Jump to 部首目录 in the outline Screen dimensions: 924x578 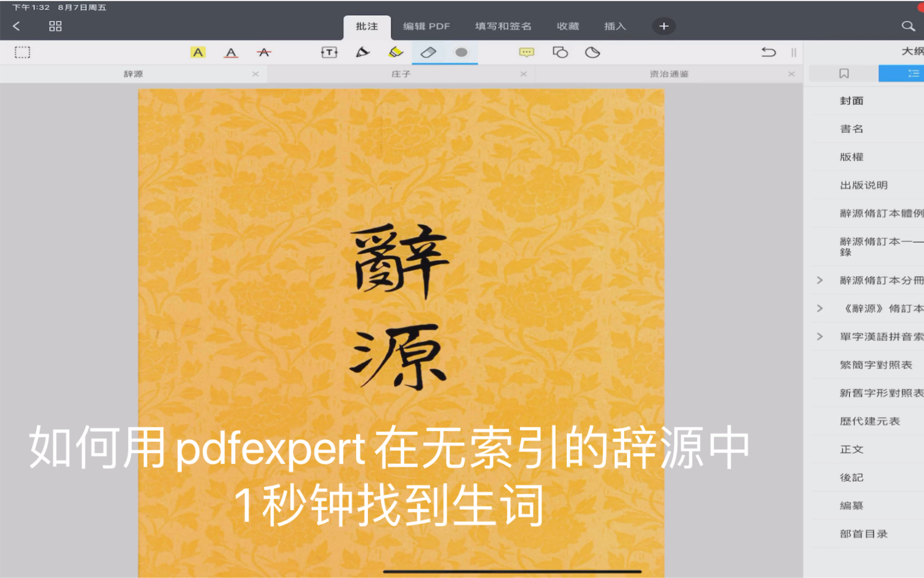pyautogui.click(x=864, y=533)
